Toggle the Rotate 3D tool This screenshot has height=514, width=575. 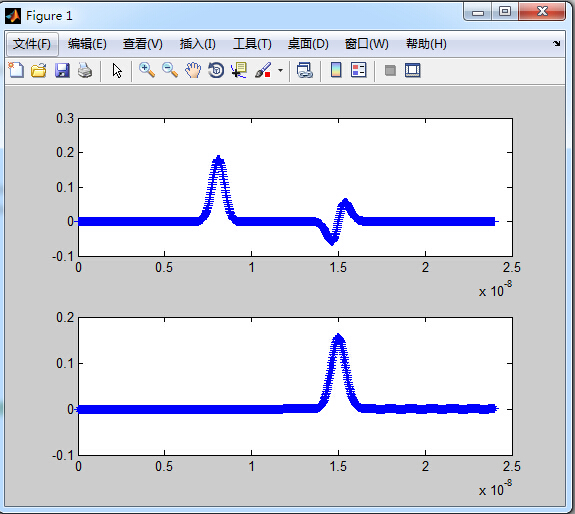(x=216, y=70)
